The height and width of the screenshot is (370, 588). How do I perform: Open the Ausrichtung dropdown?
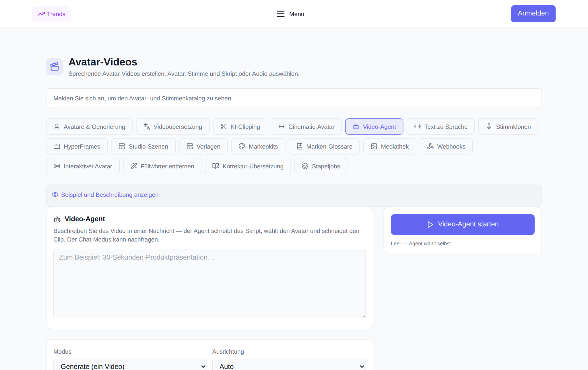pyautogui.click(x=289, y=365)
